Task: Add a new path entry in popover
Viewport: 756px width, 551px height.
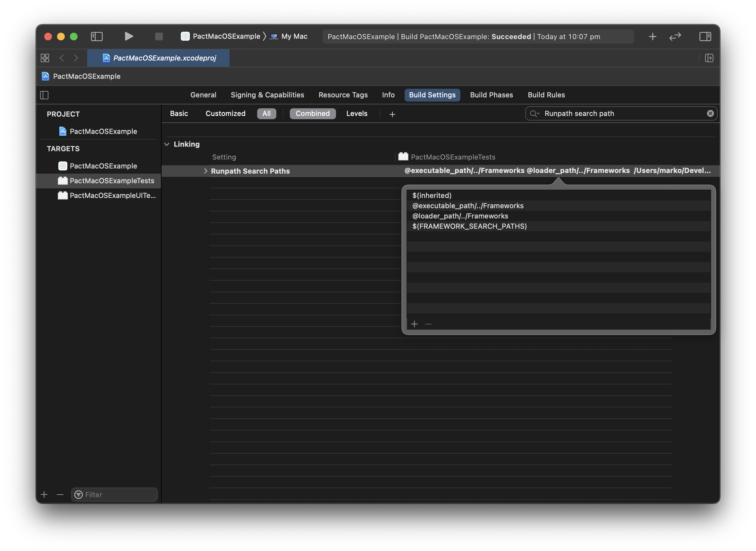Action: (414, 324)
